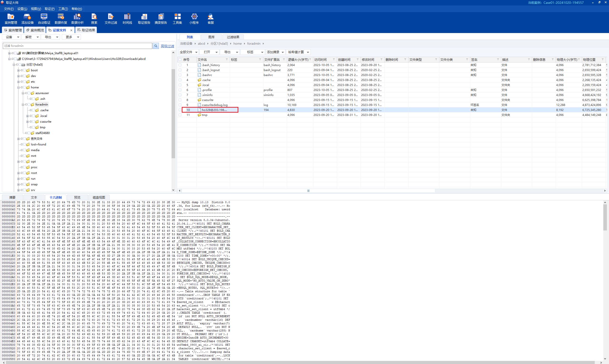The image size is (609, 364).
Task: Open the 工具(T) menu
Action: [x=63, y=9]
